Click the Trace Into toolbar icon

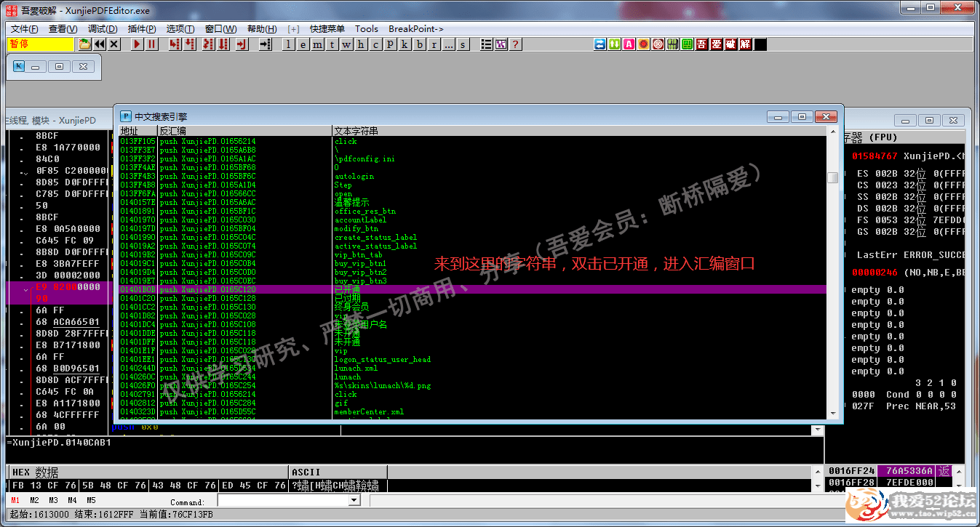pos(207,44)
